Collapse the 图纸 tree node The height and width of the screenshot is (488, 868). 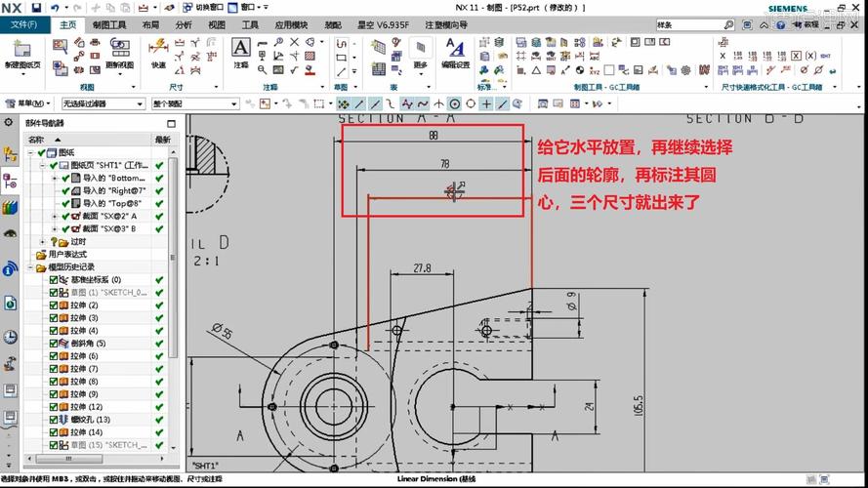(x=31, y=152)
